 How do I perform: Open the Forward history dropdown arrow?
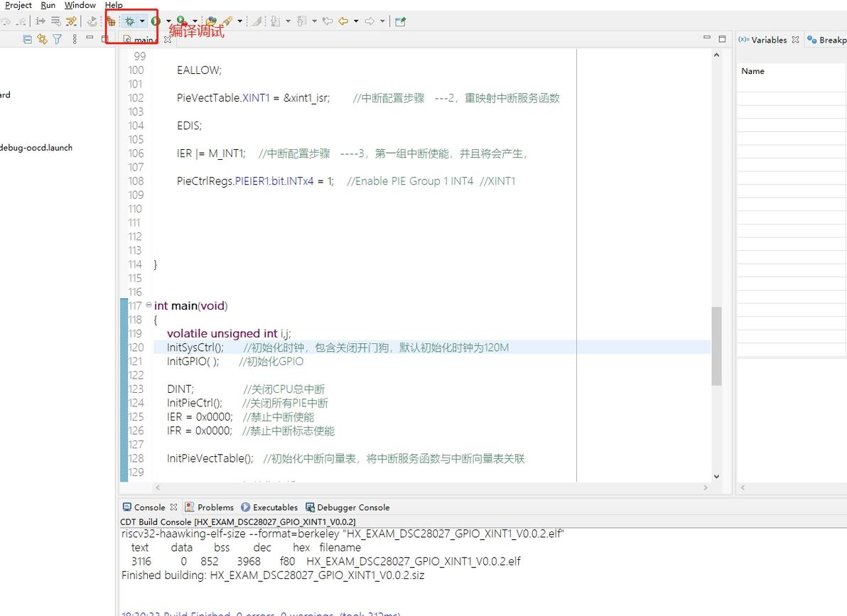point(382,21)
